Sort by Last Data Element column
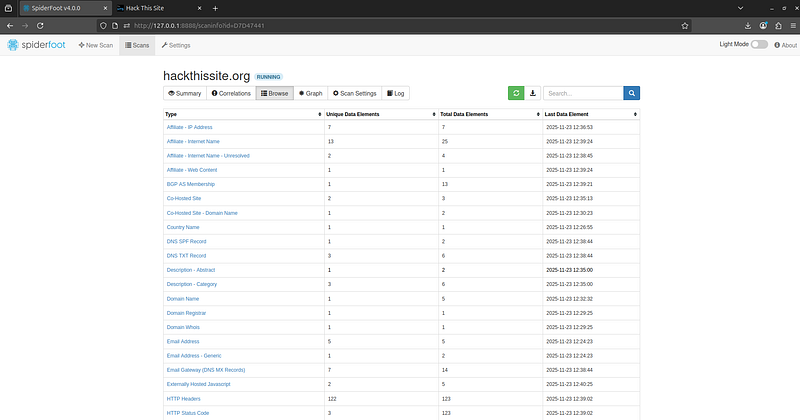Screen dimensions: 800x420 [x=635, y=114]
